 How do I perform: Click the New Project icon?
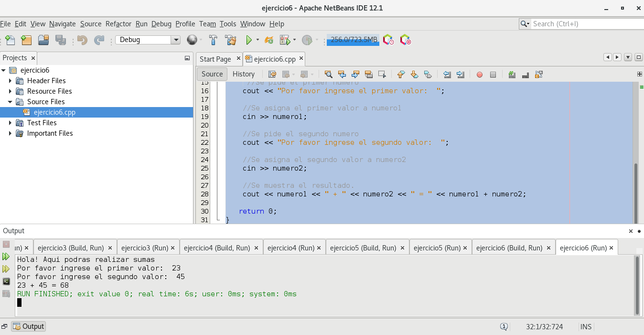pyautogui.click(x=26, y=40)
